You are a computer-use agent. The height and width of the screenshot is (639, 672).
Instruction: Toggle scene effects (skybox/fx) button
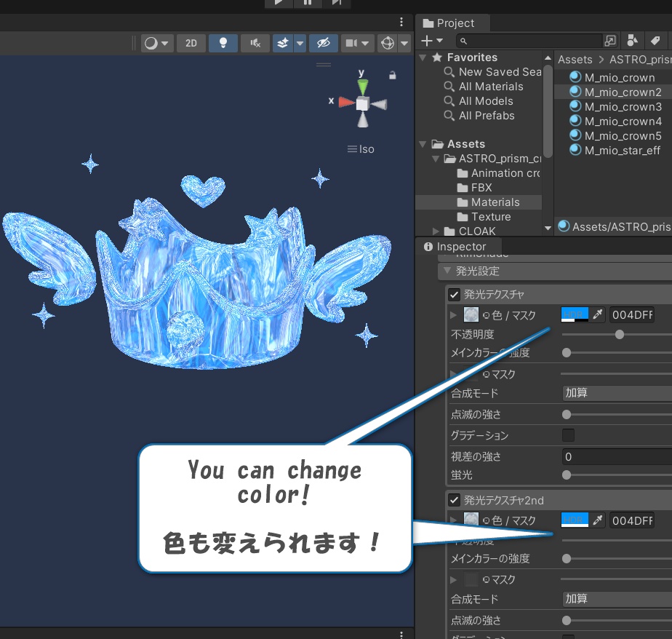point(282,43)
